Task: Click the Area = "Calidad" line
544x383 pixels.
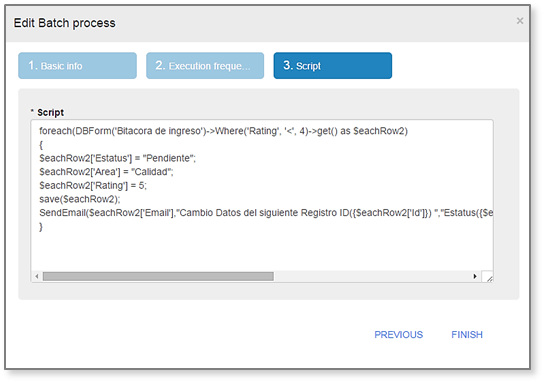Action: coord(106,172)
